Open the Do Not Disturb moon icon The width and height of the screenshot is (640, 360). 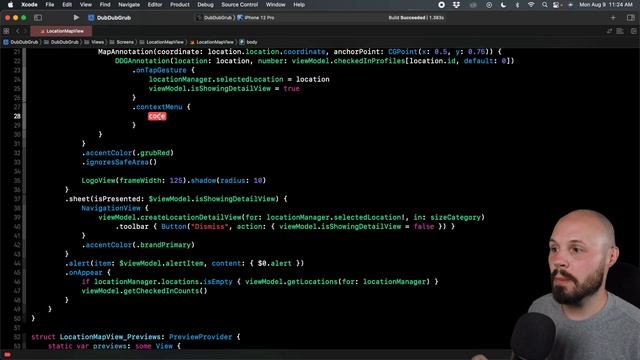pos(503,5)
